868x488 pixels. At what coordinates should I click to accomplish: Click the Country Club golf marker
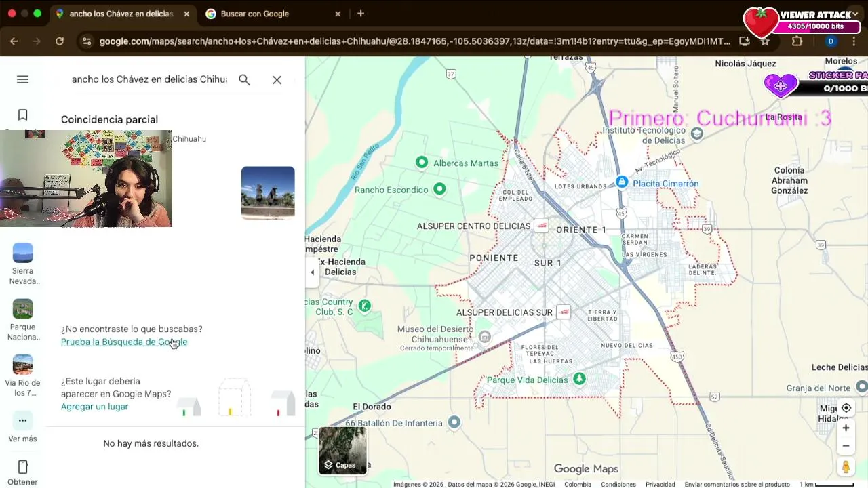click(365, 306)
